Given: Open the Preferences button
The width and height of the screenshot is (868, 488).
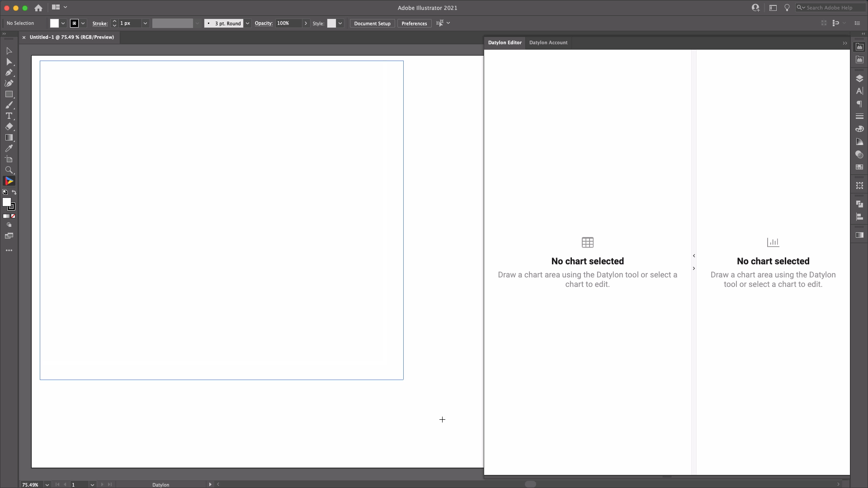Looking at the screenshot, I should click(414, 23).
